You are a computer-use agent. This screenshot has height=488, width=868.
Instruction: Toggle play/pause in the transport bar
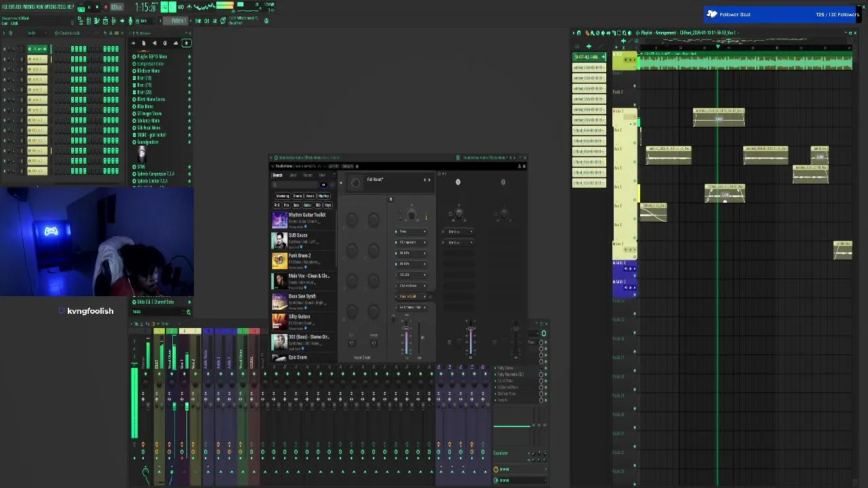point(89,7)
